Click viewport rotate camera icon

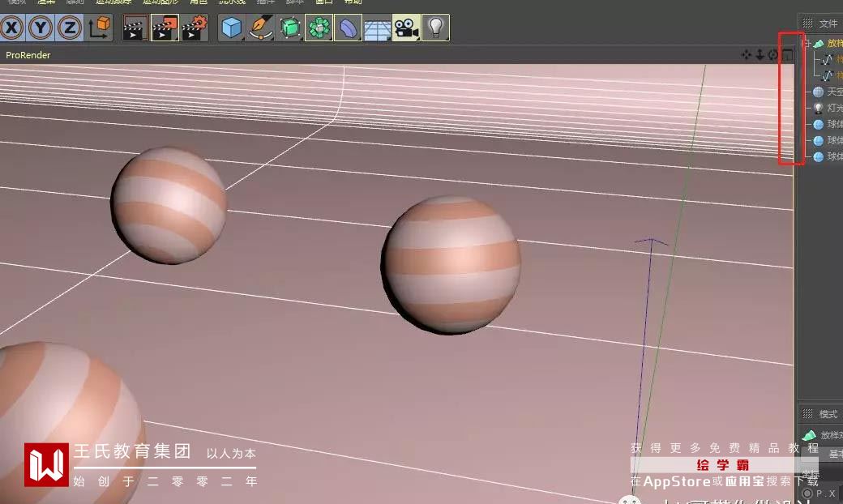(773, 54)
